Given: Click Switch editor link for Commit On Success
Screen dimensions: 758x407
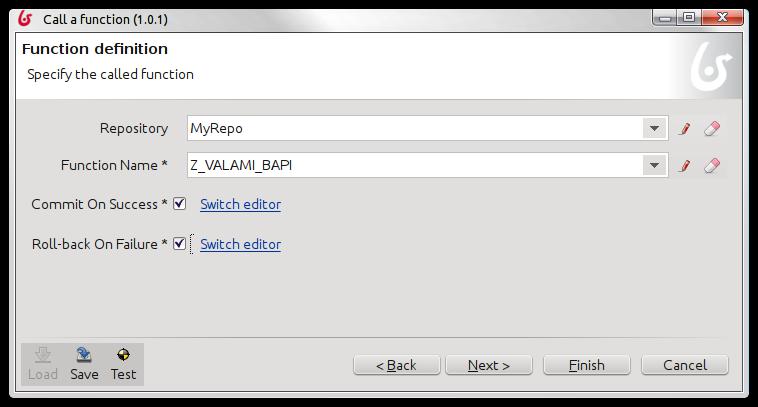Looking at the screenshot, I should coord(240,204).
